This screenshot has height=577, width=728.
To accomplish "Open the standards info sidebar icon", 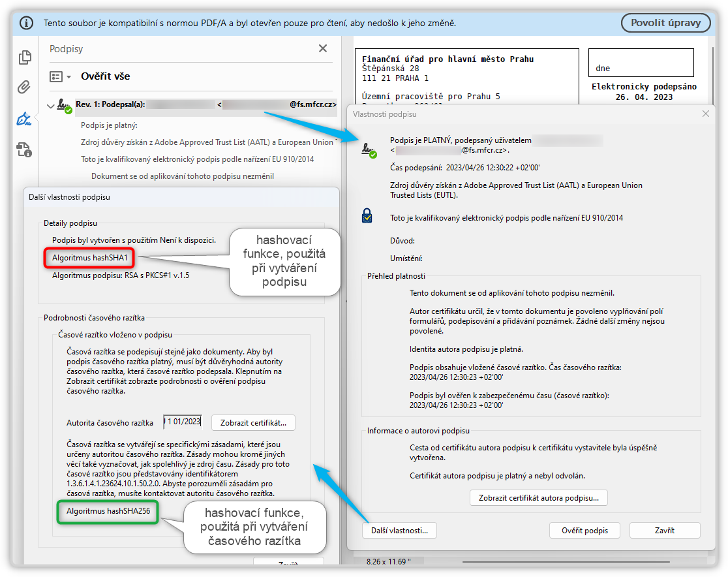I will [24, 149].
